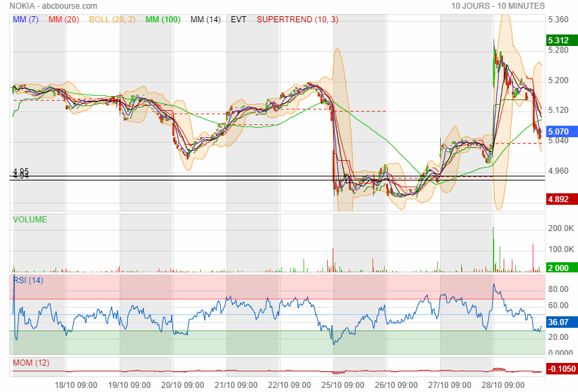The height and width of the screenshot is (392, 578).
Task: Click the 19/10 09:00 date label
Action: (129, 385)
